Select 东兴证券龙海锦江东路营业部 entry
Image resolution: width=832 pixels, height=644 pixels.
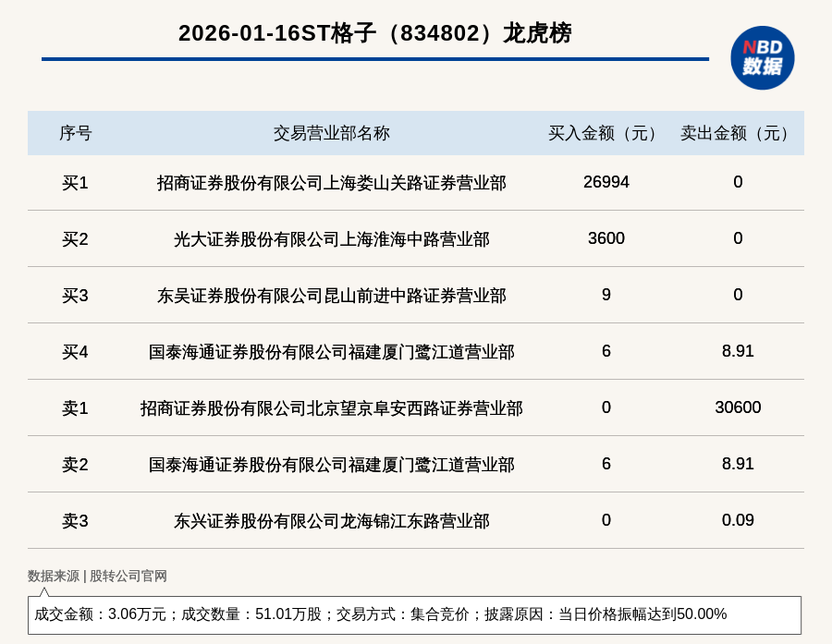pos(331,521)
